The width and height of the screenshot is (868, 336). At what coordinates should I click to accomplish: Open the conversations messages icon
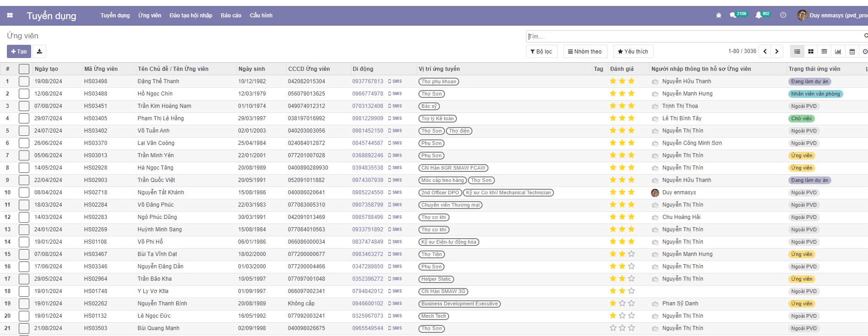click(733, 16)
